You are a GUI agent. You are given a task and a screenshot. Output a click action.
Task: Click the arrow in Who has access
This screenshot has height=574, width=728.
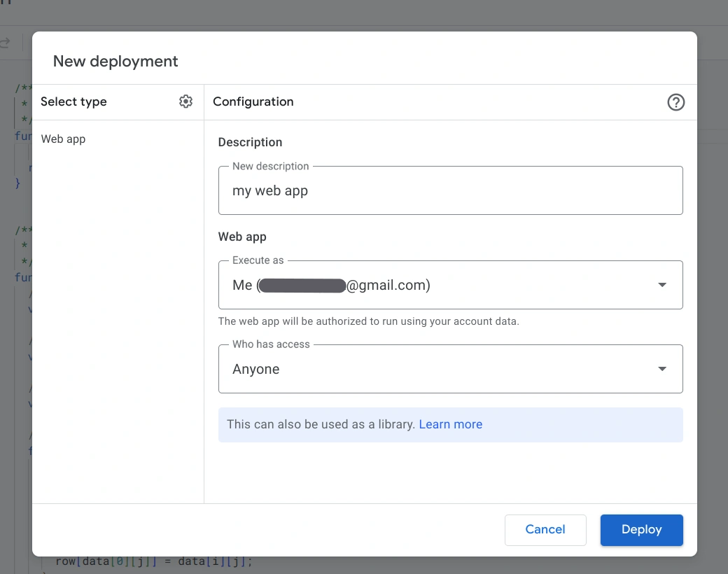(661, 369)
